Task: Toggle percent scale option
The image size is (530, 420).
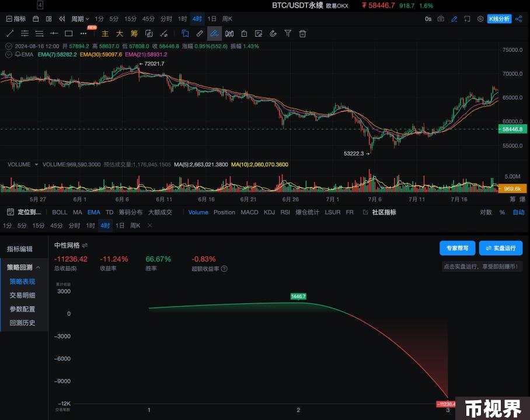Action: pos(502,212)
